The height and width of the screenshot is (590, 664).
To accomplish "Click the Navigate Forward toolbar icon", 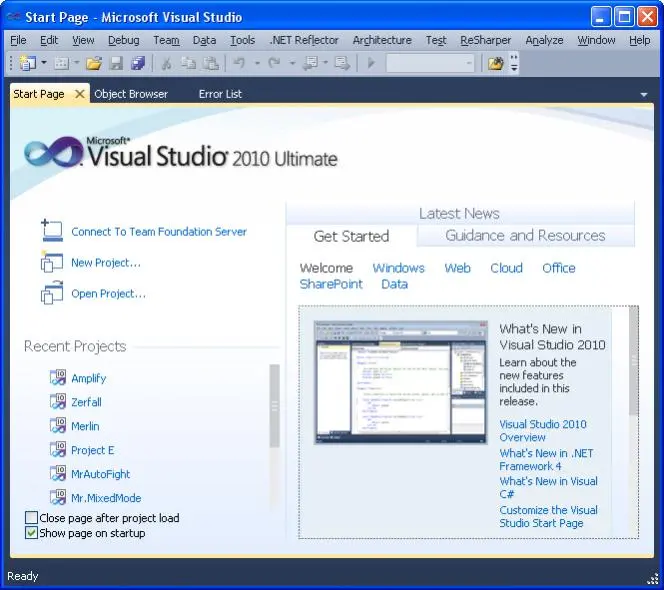I will [x=342, y=64].
